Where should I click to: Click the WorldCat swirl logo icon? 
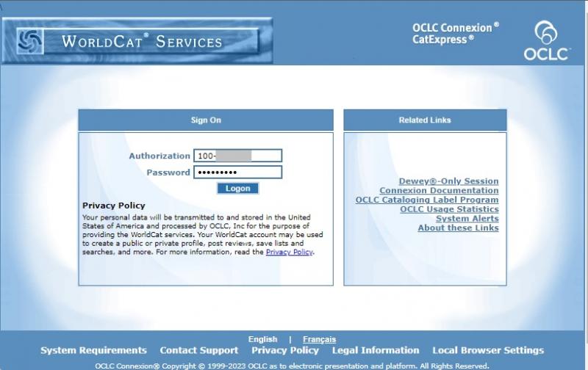tap(30, 41)
